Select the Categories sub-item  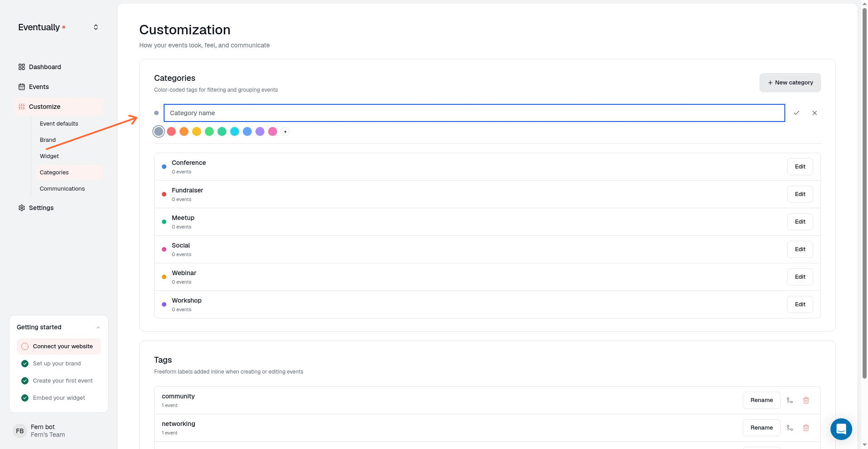(69, 173)
